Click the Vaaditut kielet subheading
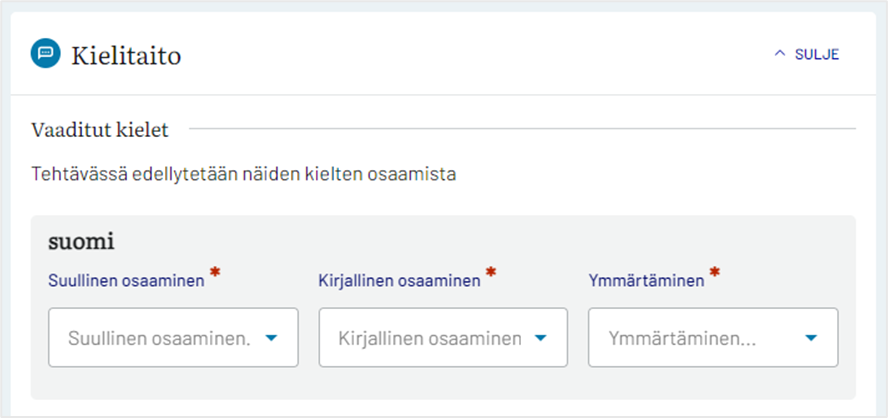The image size is (888, 418). tap(100, 130)
